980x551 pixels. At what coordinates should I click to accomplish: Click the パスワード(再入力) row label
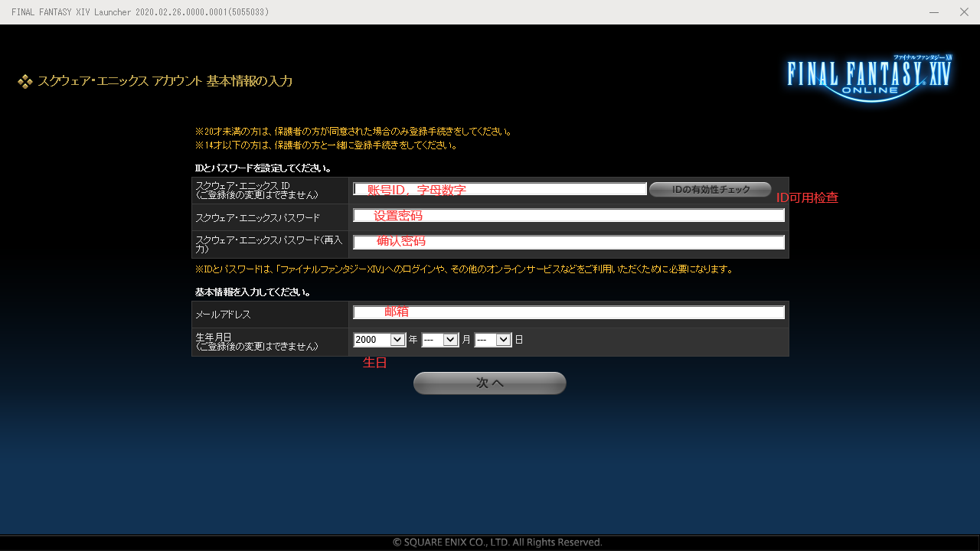click(x=269, y=244)
